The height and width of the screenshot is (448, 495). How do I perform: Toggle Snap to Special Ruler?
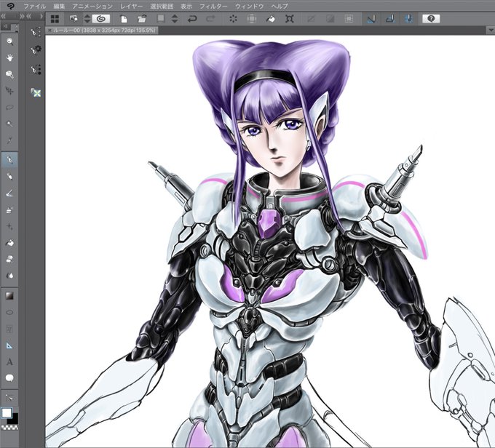click(390, 19)
